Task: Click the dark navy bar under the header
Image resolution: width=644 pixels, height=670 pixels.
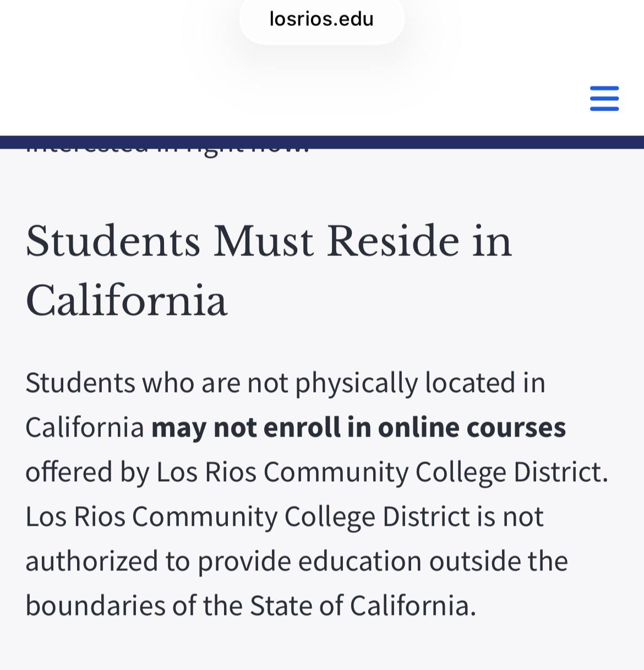Action: 322,142
